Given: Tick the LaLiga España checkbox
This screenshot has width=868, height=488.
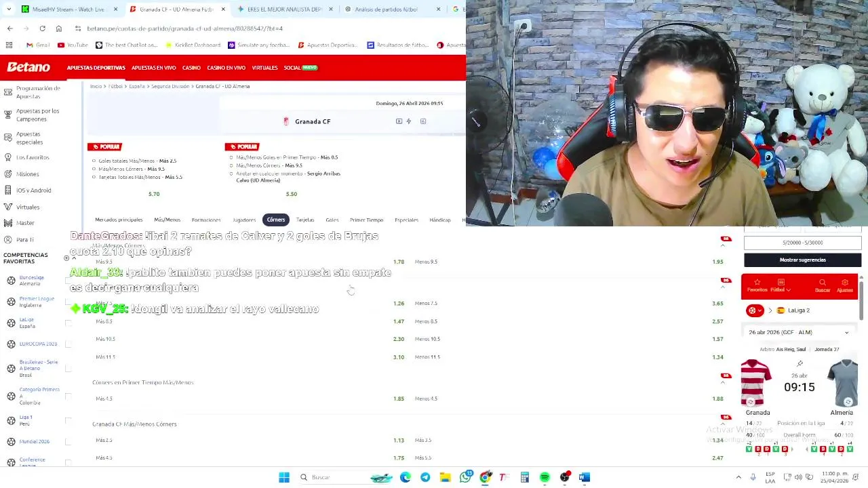Looking at the screenshot, I should coord(68,323).
